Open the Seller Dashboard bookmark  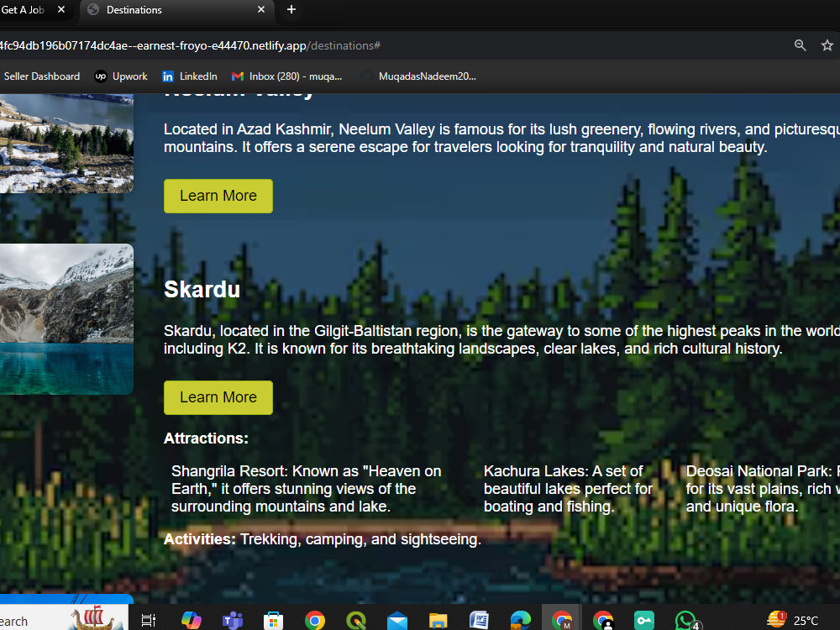pos(41,76)
